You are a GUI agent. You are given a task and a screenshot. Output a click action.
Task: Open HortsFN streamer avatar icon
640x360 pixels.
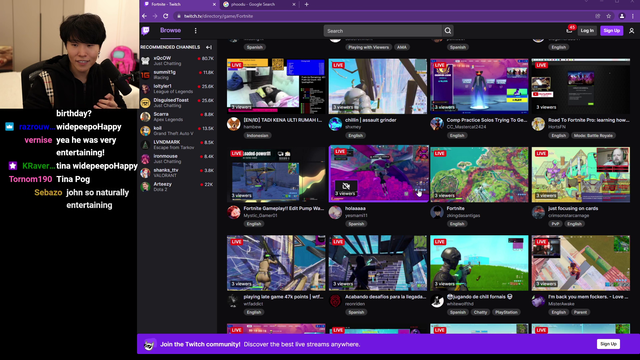click(538, 124)
